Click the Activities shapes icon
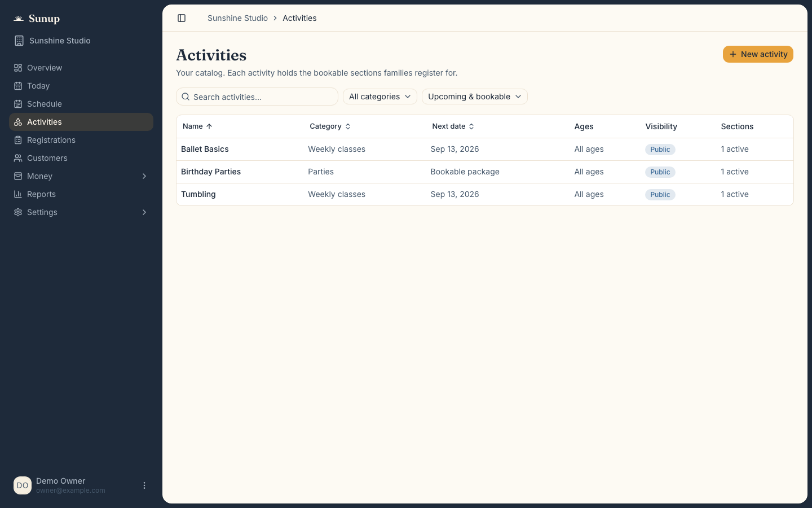The image size is (812, 508). click(18, 122)
